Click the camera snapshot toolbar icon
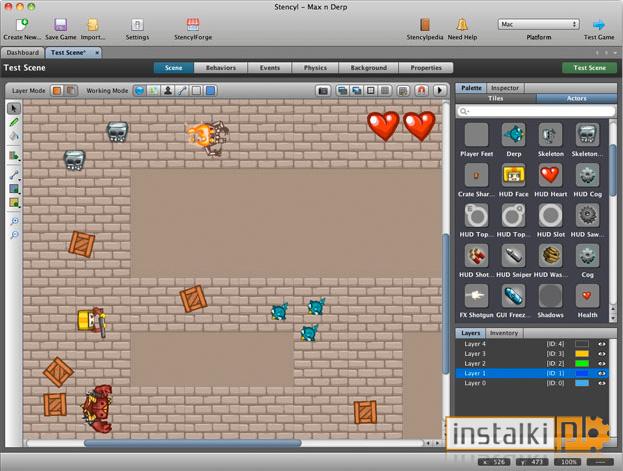This screenshot has height=471, width=623. [x=323, y=91]
